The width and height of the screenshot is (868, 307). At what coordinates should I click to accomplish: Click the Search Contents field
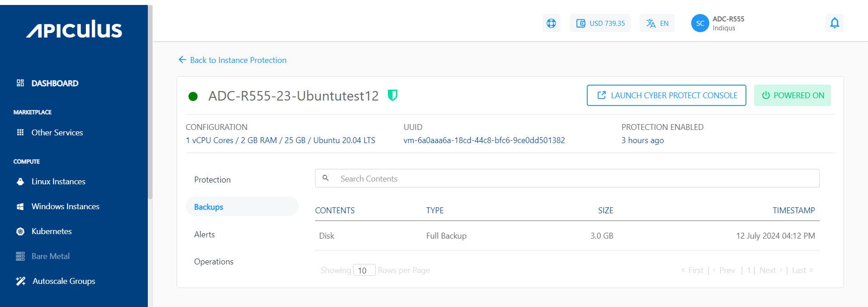click(567, 178)
